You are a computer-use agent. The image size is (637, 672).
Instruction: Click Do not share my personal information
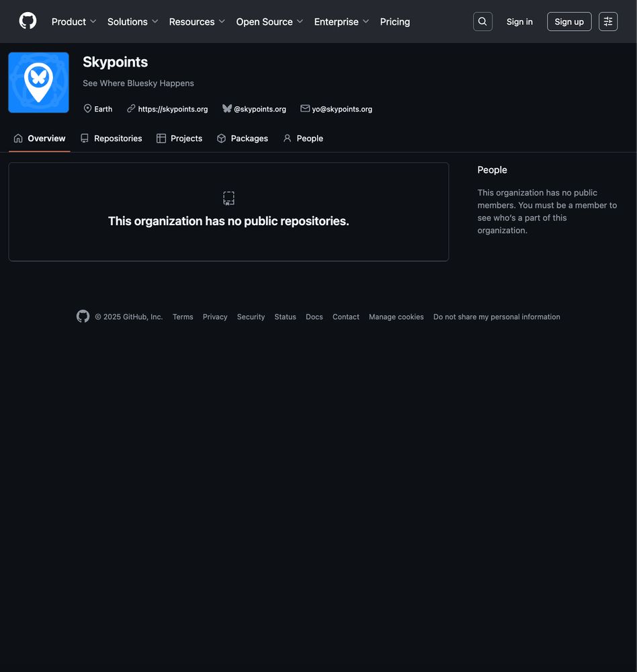[x=497, y=317]
